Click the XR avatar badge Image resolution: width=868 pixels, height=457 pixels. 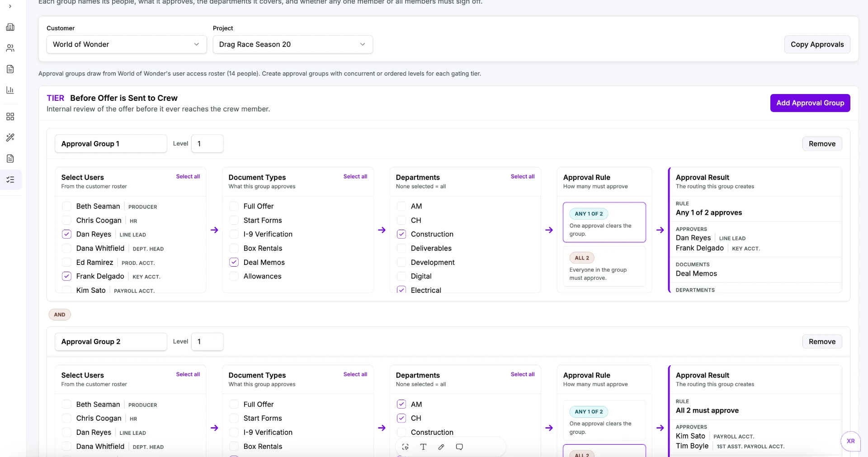coord(851,441)
